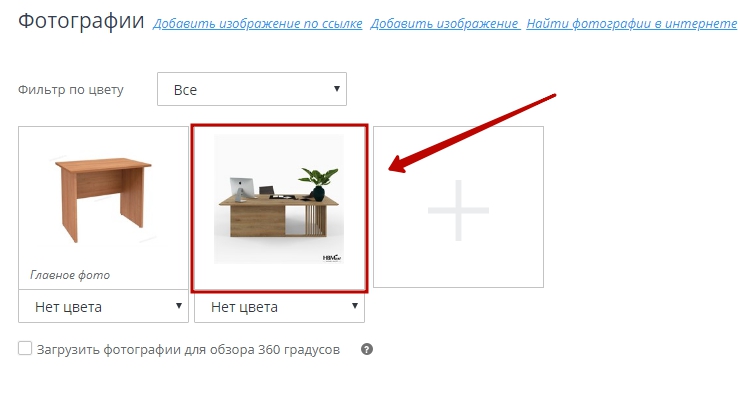Click the 'Фильтр по цвету' label

(71, 90)
